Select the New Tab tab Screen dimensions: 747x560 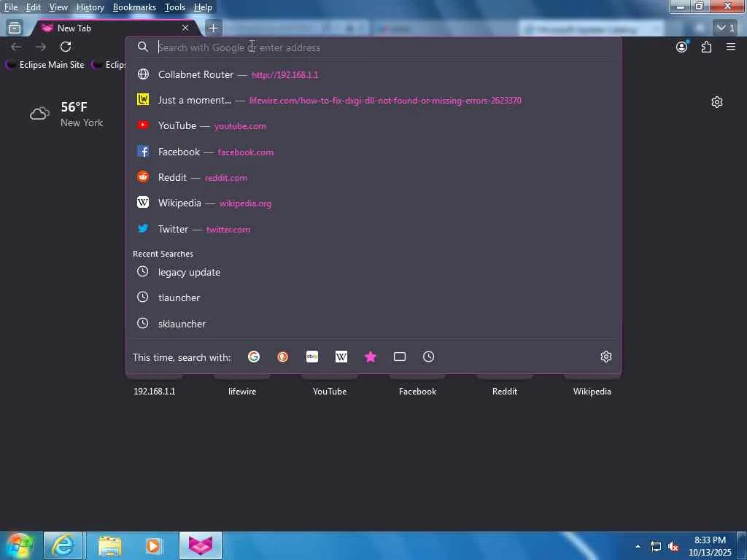(115, 28)
